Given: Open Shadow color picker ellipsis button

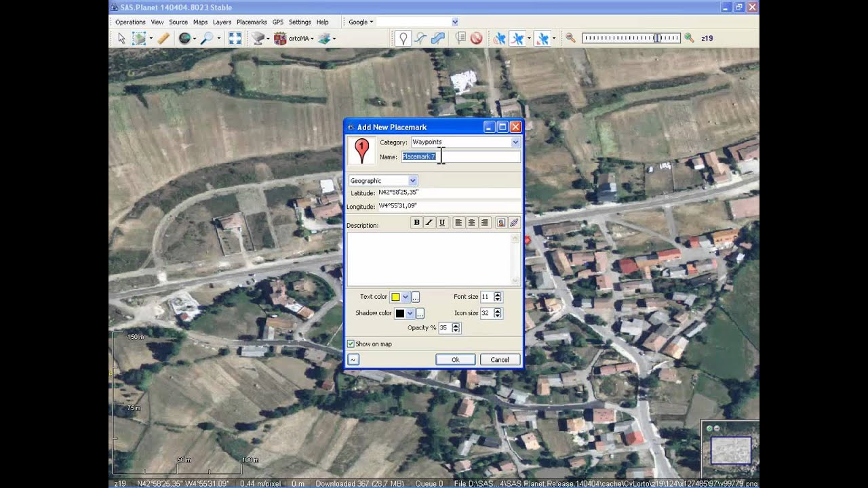Looking at the screenshot, I should (x=420, y=314).
